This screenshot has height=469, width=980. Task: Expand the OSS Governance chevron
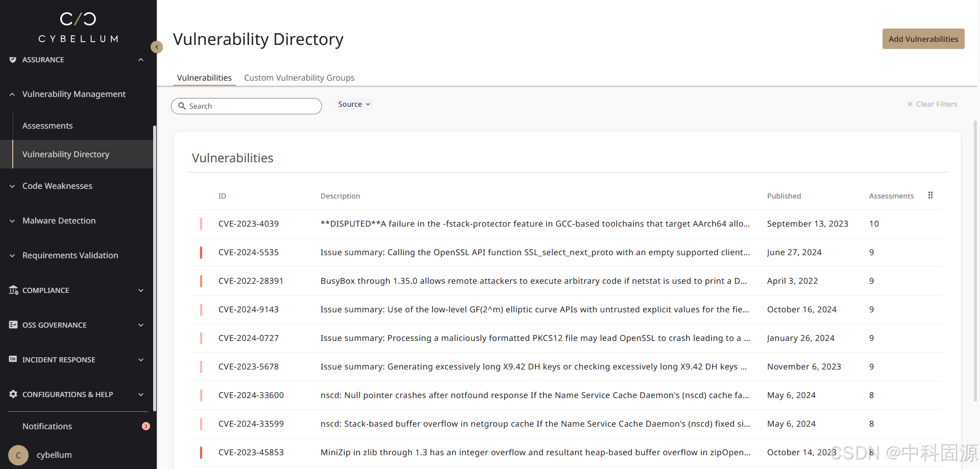point(141,325)
